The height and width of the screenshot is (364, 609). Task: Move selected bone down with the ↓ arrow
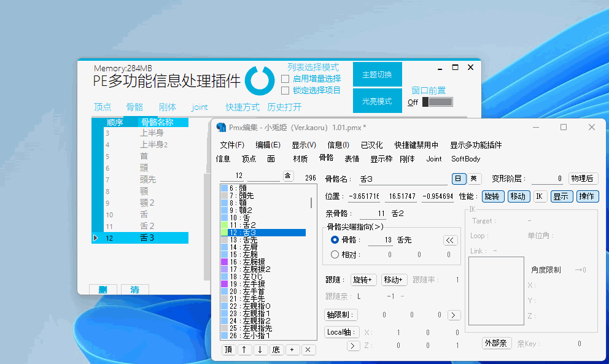click(x=260, y=349)
